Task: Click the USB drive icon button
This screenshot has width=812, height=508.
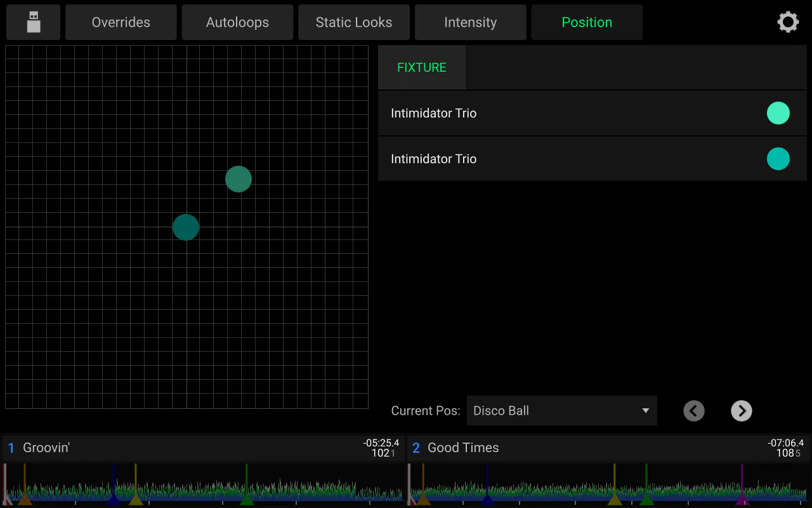Action: click(34, 22)
